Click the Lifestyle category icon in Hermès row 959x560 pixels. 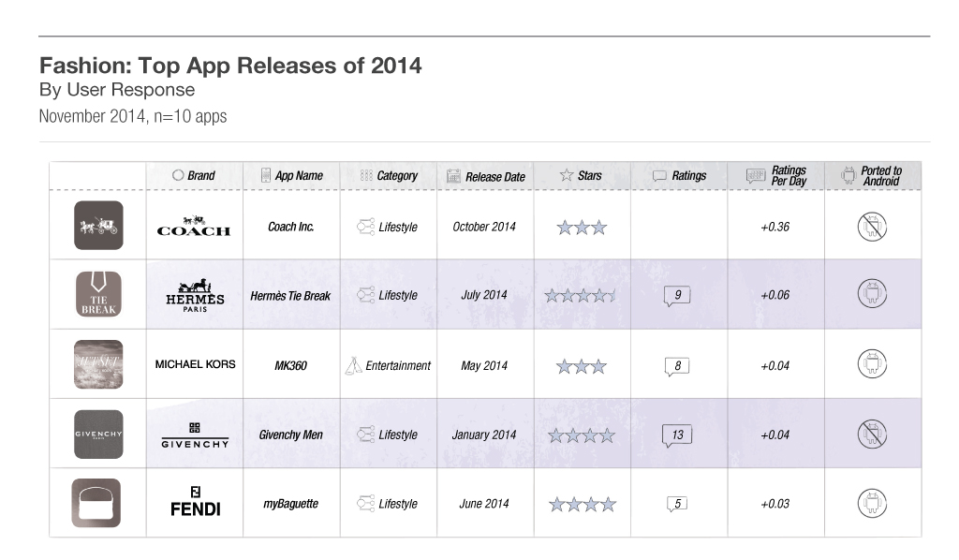click(365, 295)
